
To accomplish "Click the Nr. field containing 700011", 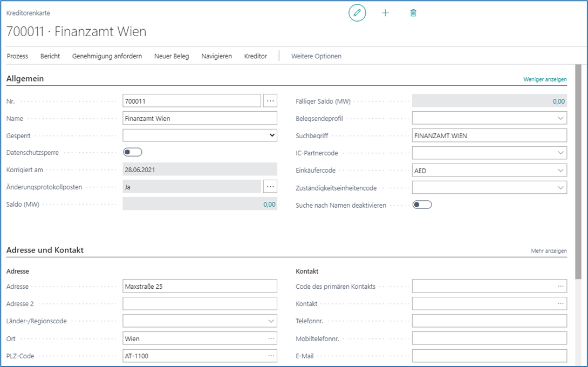I will 192,100.
